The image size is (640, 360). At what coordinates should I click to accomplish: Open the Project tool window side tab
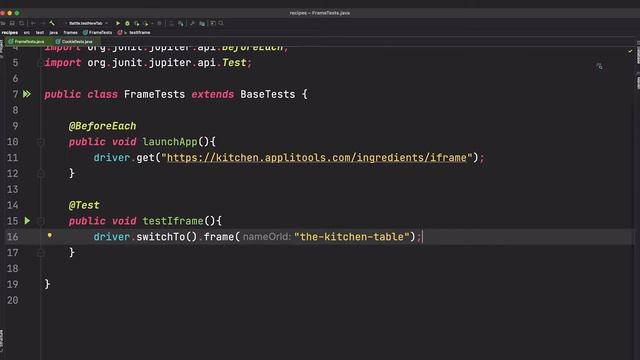click(x=2, y=49)
